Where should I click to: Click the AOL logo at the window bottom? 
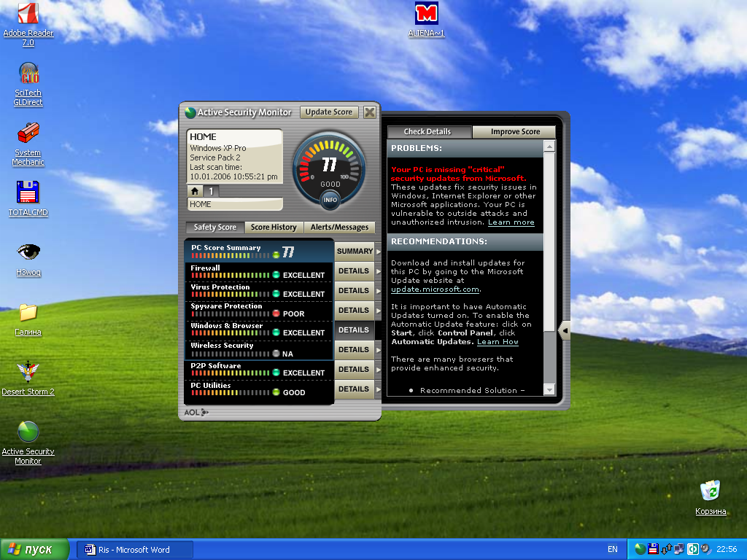(196, 413)
